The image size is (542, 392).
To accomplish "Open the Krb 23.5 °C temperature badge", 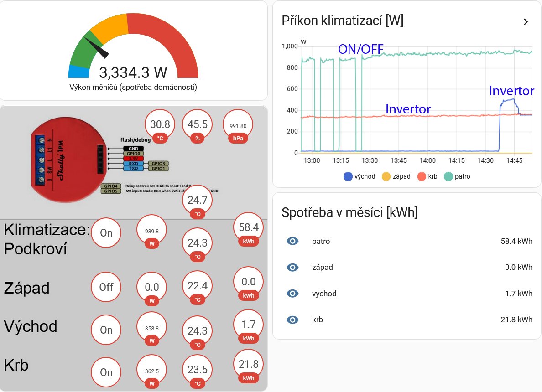I will [198, 371].
